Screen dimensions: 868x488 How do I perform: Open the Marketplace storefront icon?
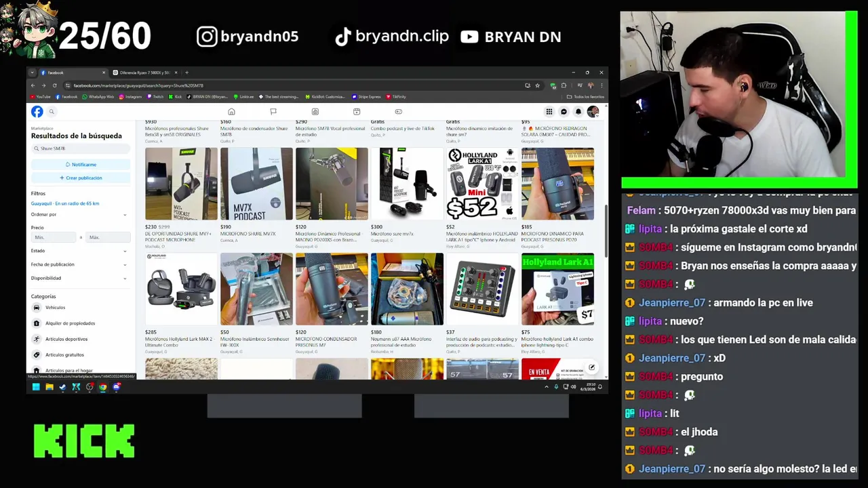coord(315,112)
